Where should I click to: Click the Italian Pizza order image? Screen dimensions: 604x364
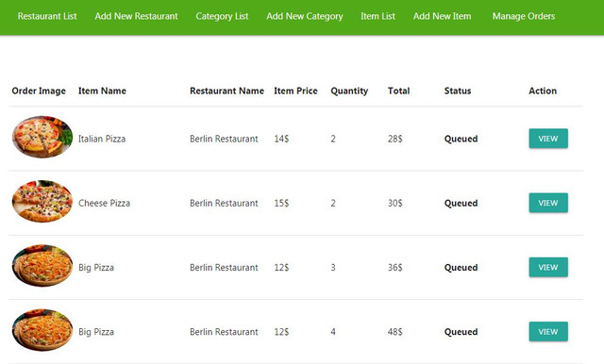pos(42,137)
